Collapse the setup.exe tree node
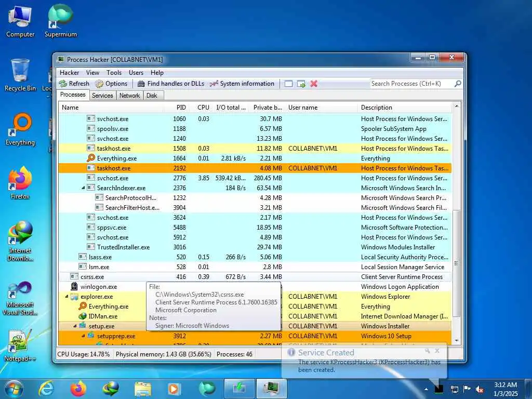The height and width of the screenshot is (399, 532). pyautogui.click(x=75, y=326)
